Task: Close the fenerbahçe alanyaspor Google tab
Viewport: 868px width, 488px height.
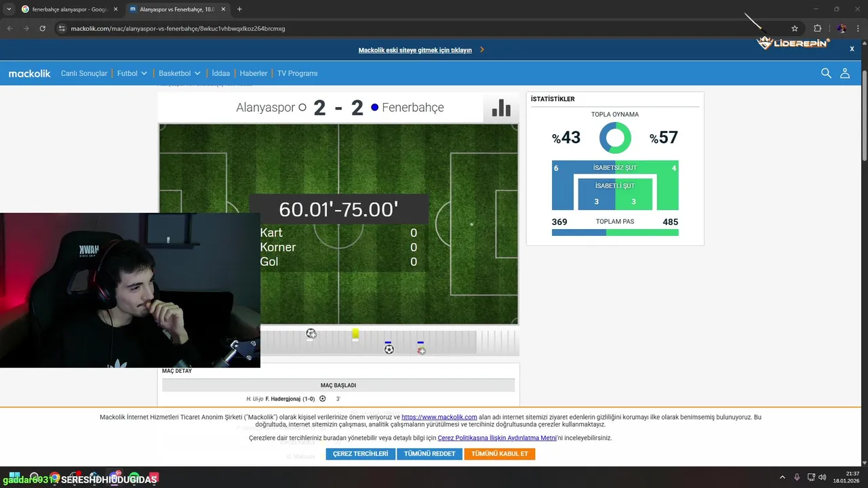Action: [x=115, y=9]
